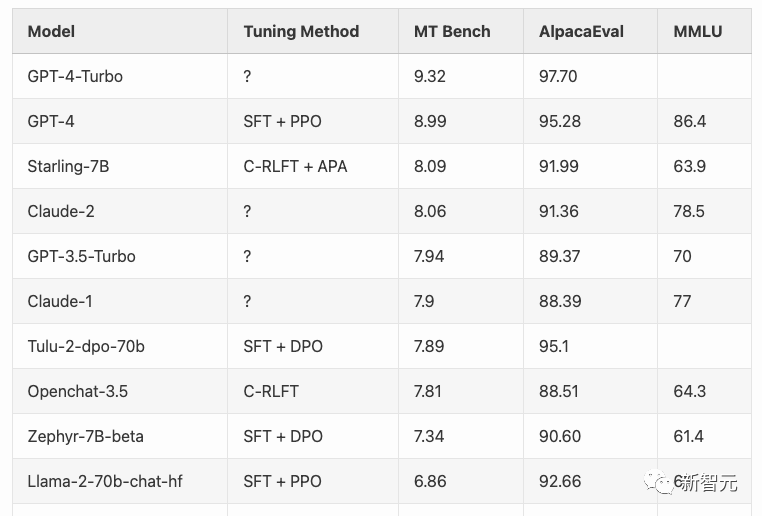The width and height of the screenshot is (762, 516).
Task: Click the MT Bench column header
Action: tap(452, 31)
